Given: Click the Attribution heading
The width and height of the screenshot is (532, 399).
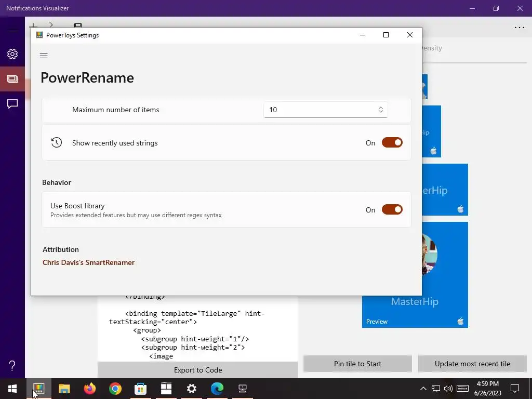Looking at the screenshot, I should 61,249.
